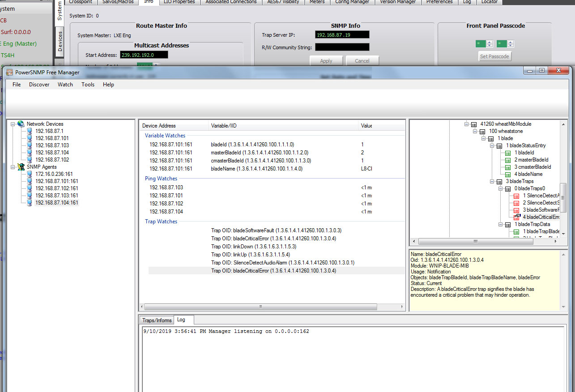
Task: Collapse the 1 bladeTrapData node
Action: 500,224
